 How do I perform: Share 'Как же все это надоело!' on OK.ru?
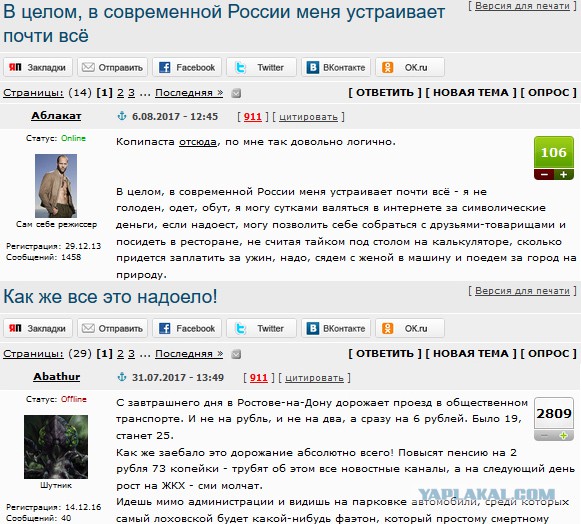pyautogui.click(x=410, y=328)
